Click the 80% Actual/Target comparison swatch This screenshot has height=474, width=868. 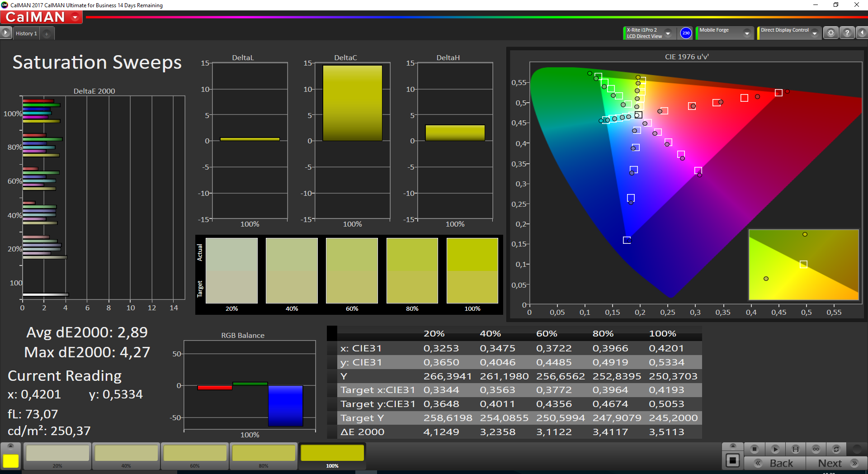(x=412, y=270)
